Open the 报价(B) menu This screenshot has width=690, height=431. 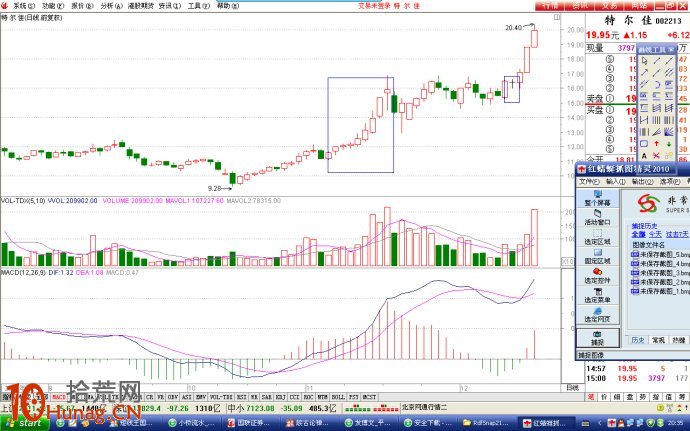point(82,6)
